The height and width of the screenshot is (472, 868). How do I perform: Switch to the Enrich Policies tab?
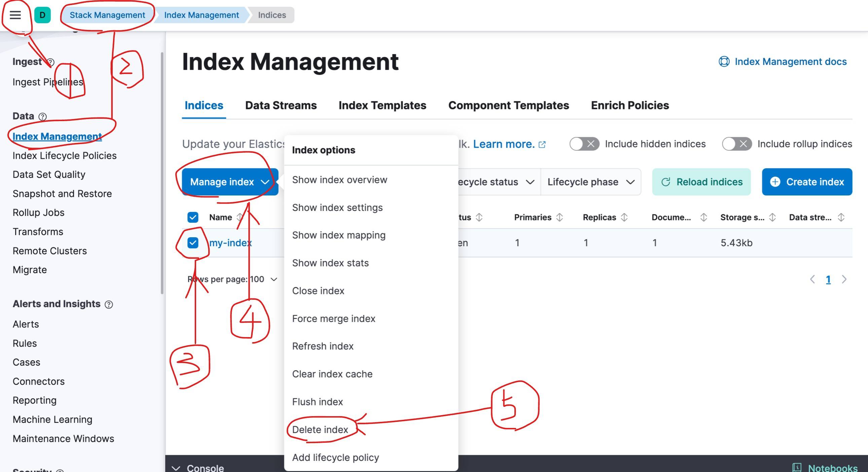click(x=630, y=105)
